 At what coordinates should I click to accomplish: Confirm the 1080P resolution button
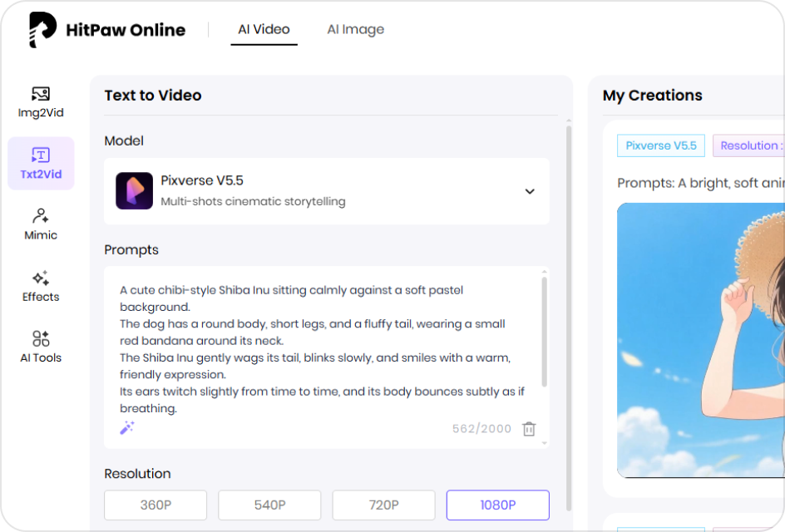[x=497, y=505]
